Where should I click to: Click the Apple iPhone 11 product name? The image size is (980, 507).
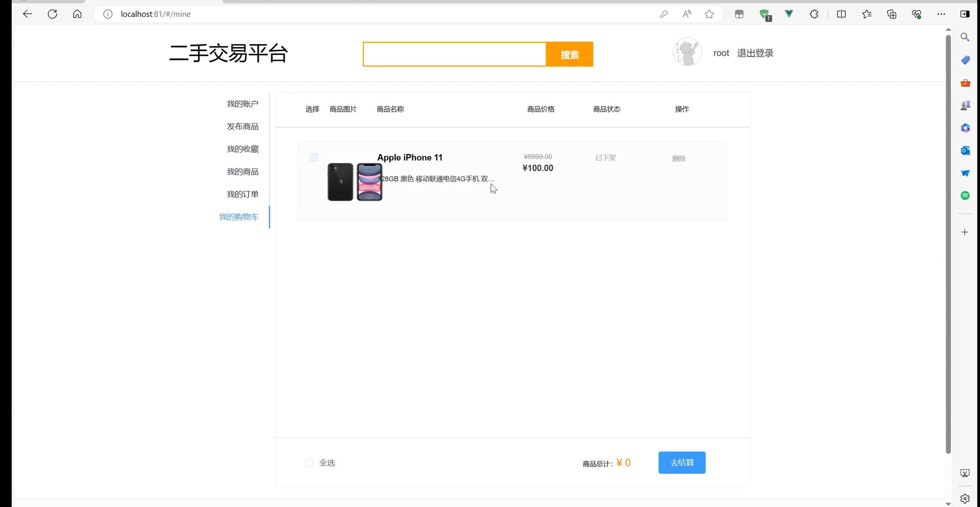(x=410, y=158)
